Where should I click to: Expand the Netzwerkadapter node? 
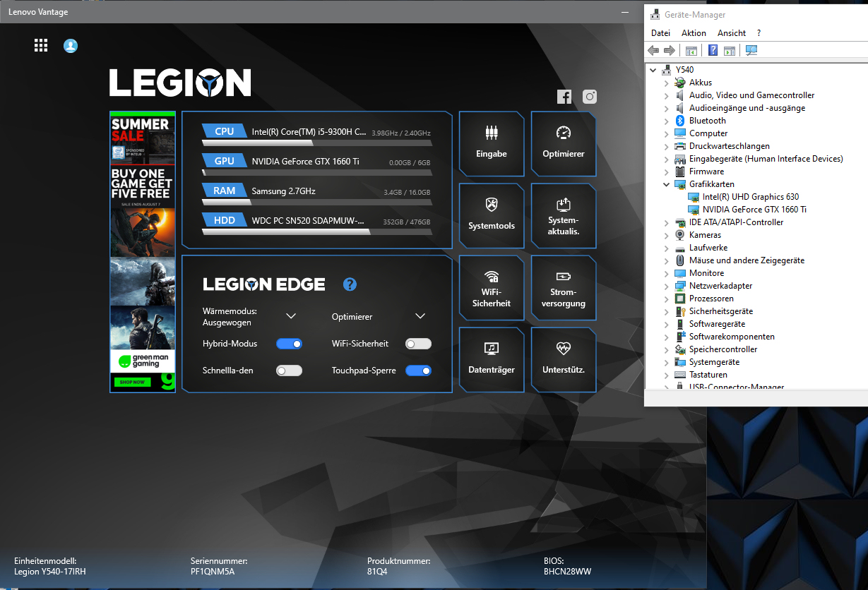[666, 286]
